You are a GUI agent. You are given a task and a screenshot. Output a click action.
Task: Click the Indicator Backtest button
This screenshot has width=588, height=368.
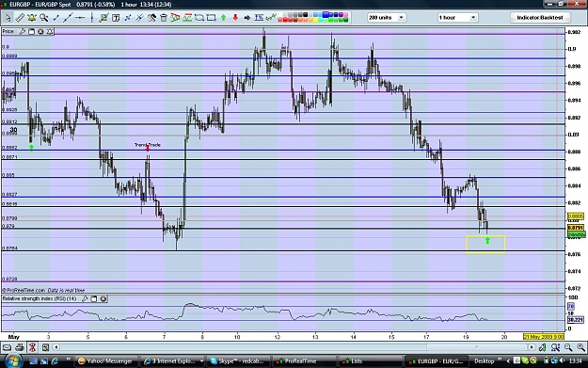540,18
